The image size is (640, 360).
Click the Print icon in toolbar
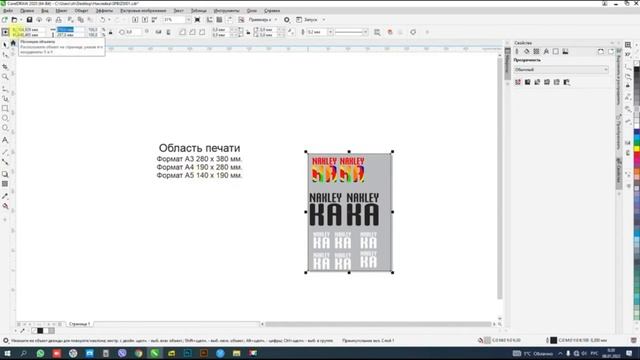58,20
